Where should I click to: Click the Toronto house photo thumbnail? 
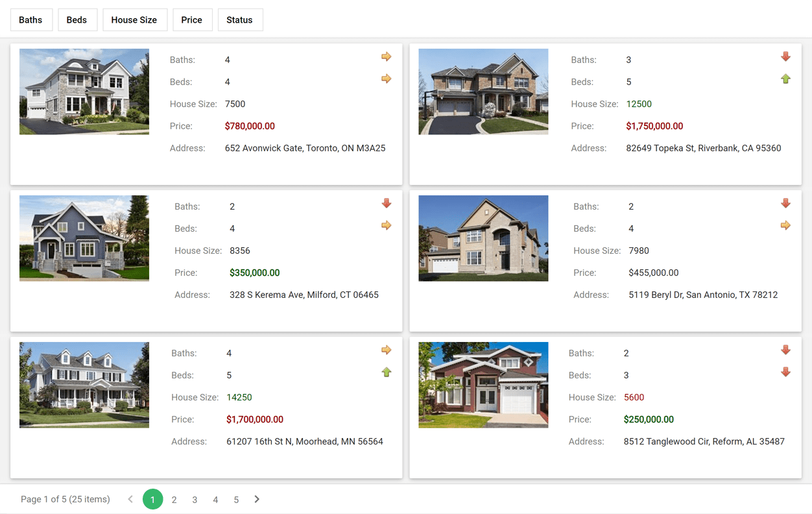tap(84, 92)
